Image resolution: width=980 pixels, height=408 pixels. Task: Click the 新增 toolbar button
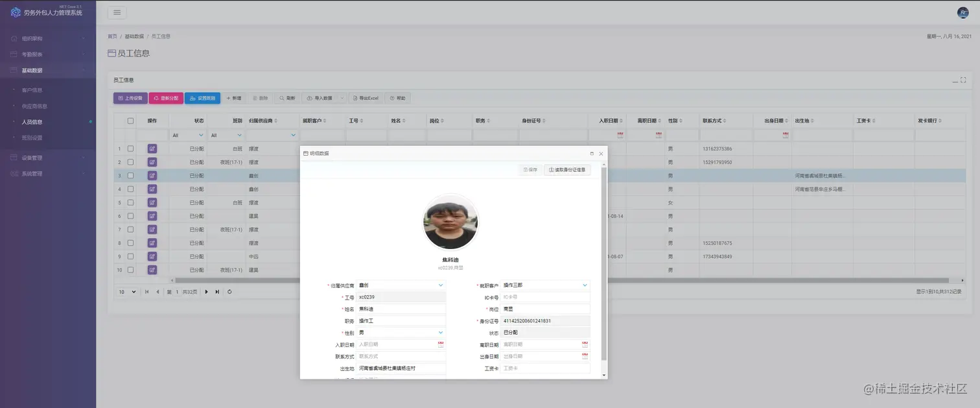coord(233,98)
